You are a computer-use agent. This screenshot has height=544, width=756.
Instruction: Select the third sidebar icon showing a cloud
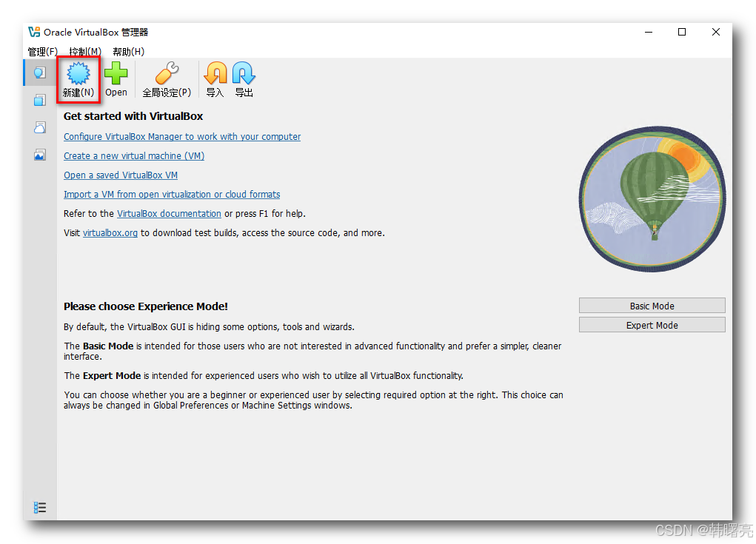point(40,127)
